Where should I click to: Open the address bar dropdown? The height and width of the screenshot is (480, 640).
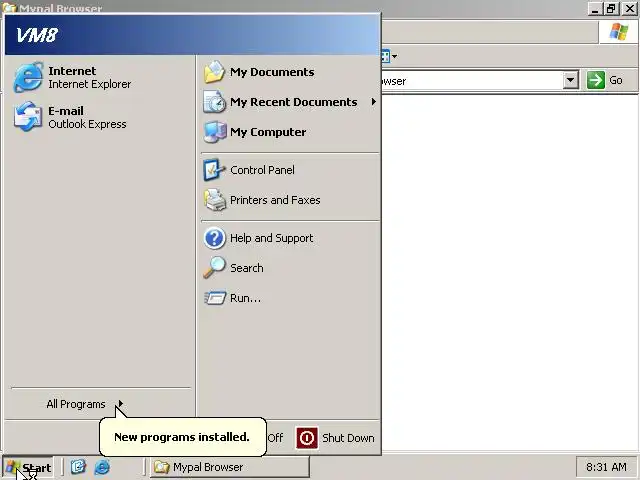[571, 80]
